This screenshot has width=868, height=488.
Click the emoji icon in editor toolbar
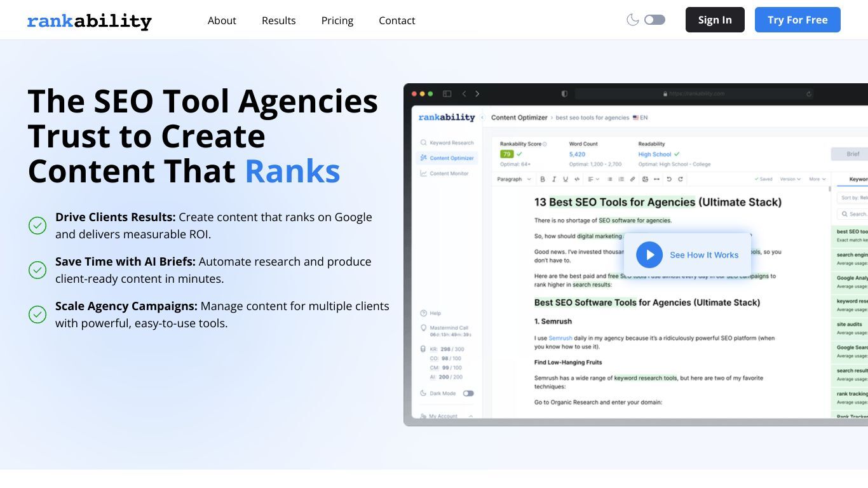click(x=645, y=179)
